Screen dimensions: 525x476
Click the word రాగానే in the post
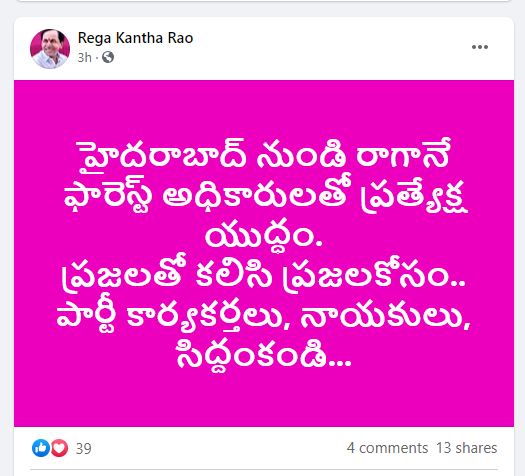[401, 155]
